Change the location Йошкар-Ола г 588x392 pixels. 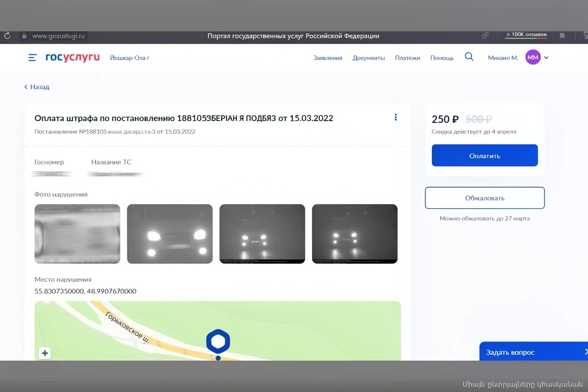[130, 58]
